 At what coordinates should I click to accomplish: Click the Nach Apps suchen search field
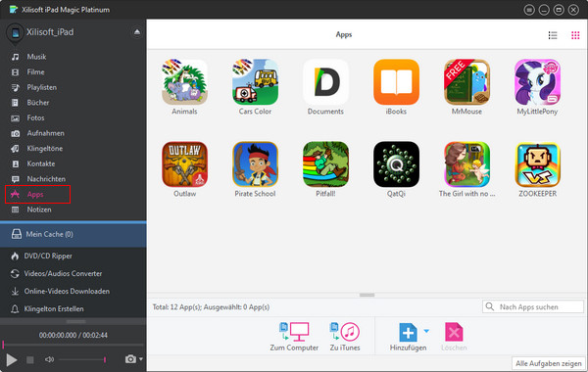coord(533,306)
